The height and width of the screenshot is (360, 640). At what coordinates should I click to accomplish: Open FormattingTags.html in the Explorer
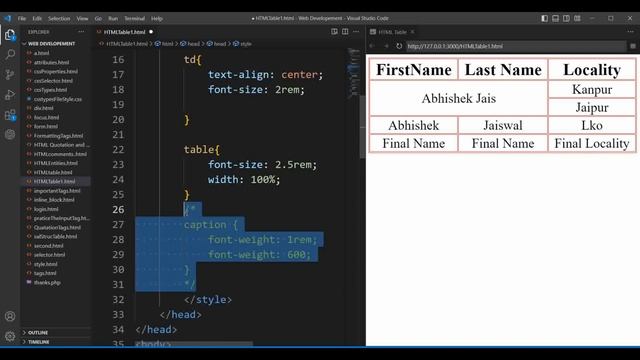pyautogui.click(x=58, y=136)
